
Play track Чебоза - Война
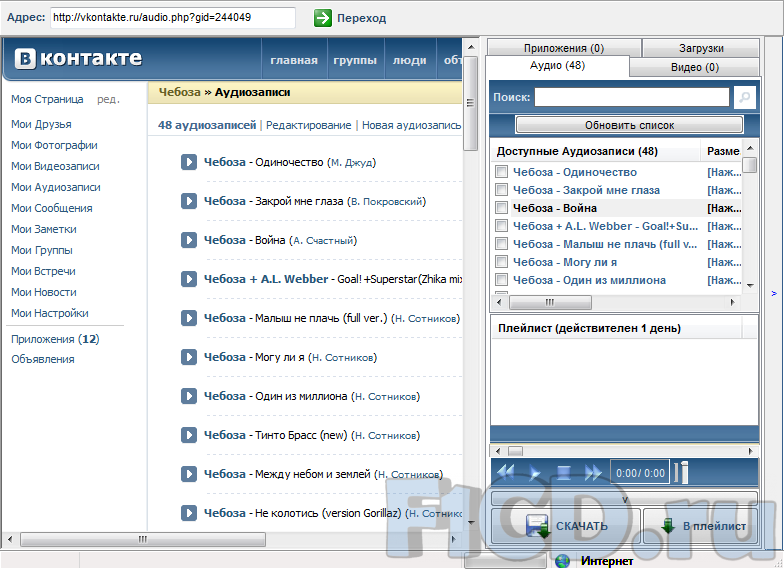188,240
